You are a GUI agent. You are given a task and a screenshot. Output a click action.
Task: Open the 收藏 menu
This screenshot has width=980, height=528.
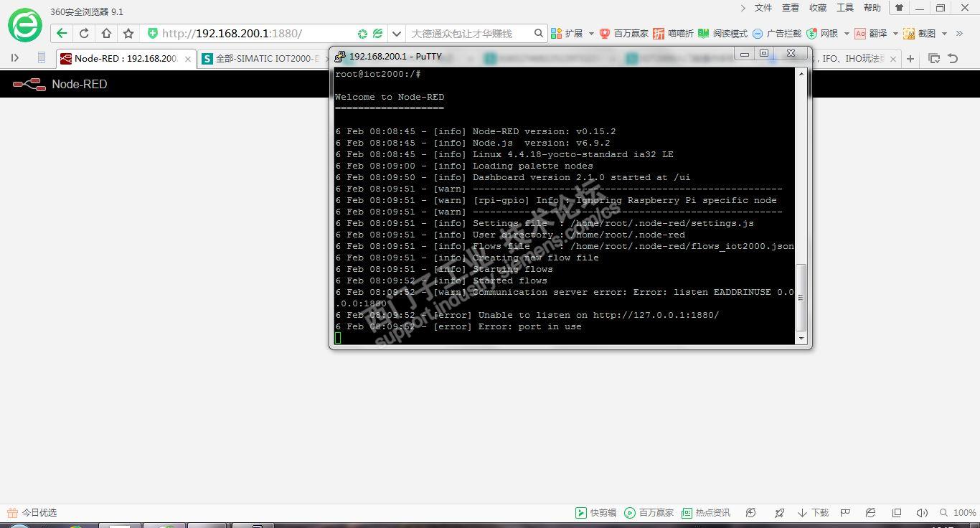point(818,8)
